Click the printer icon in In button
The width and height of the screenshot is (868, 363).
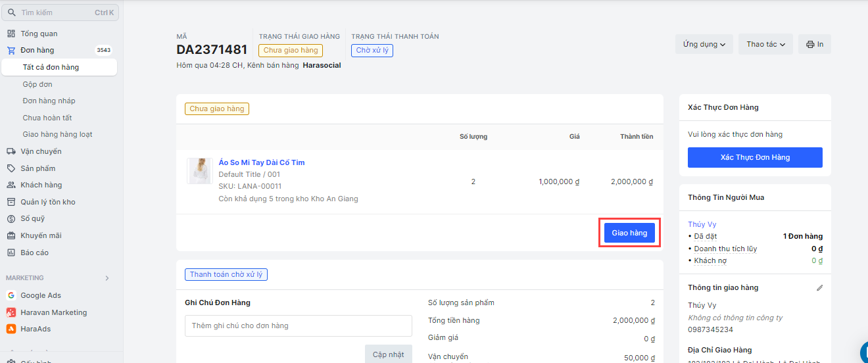[x=810, y=44]
